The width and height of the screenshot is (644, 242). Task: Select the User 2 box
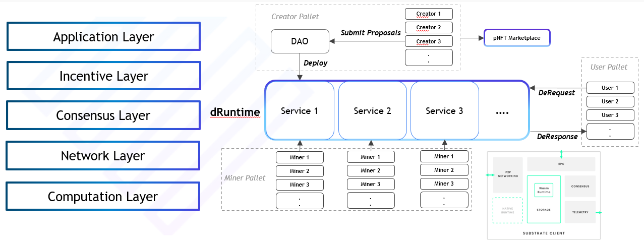(x=610, y=101)
